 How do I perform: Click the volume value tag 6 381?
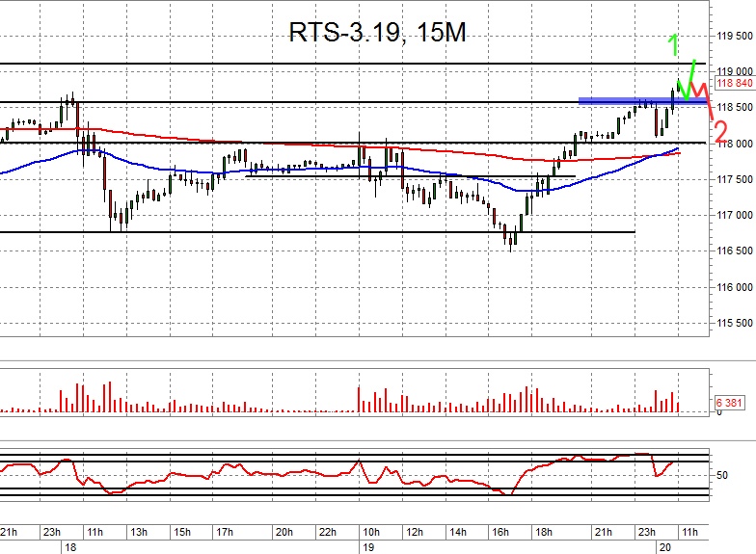point(729,403)
